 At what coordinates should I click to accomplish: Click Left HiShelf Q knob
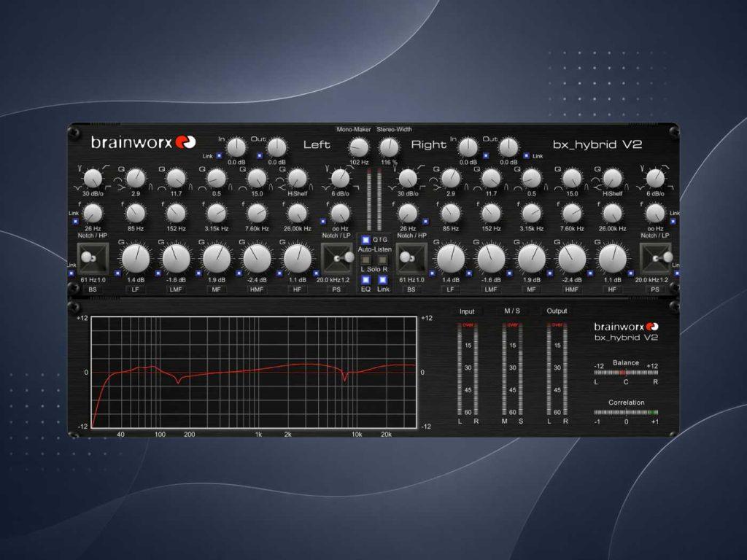(x=298, y=179)
